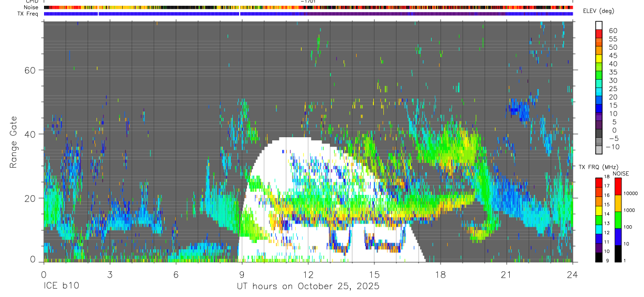This screenshot has height=297, width=644.
Task: Click the 'TX Freq' strip label at top
Action: tap(28, 14)
